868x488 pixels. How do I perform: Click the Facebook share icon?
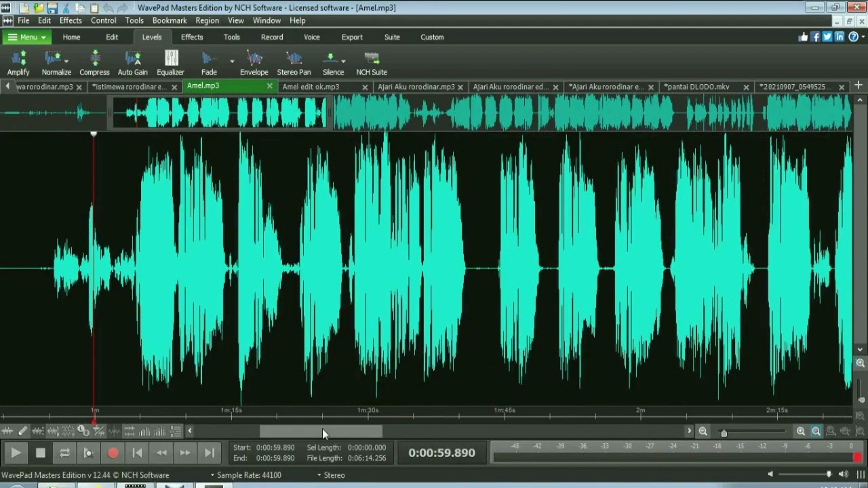click(x=816, y=37)
